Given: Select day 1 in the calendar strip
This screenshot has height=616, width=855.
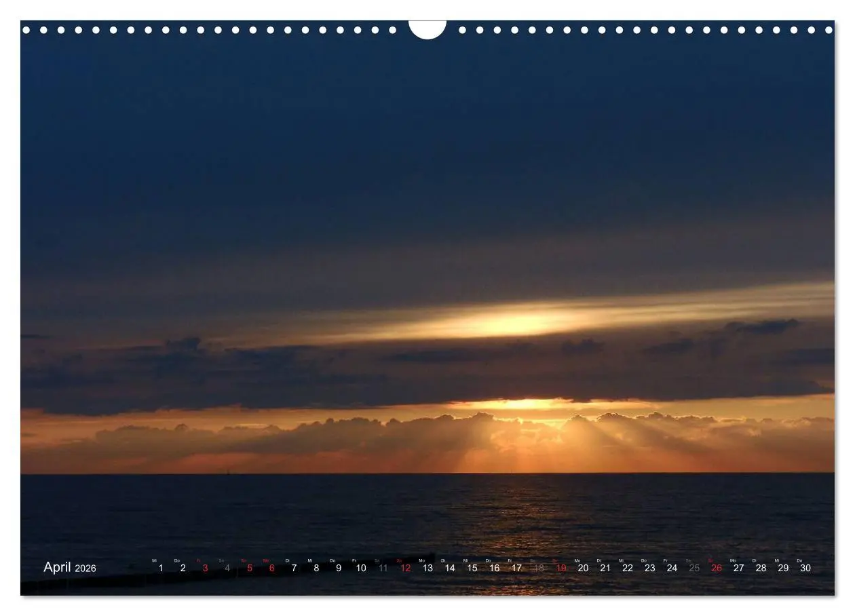Looking at the screenshot, I should click(161, 568).
